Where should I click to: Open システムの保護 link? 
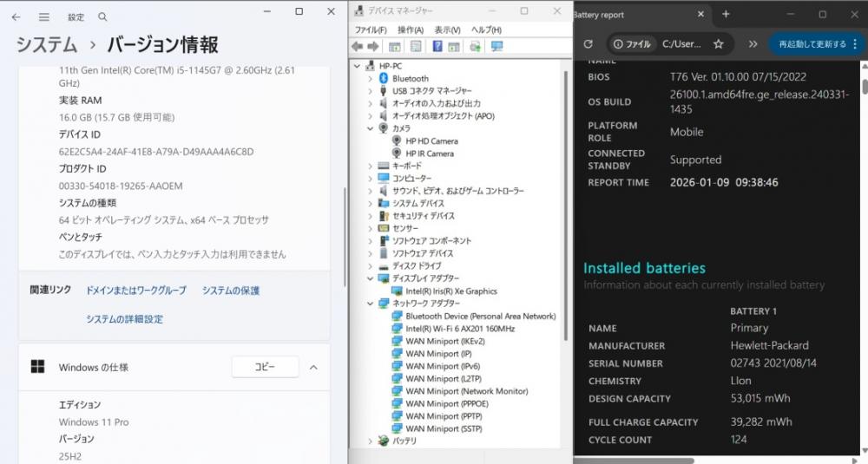230,291
